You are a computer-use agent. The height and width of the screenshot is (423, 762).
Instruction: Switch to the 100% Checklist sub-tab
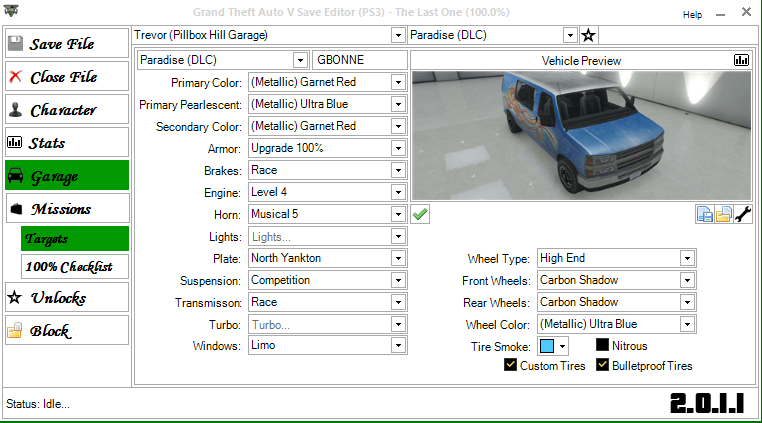75,266
